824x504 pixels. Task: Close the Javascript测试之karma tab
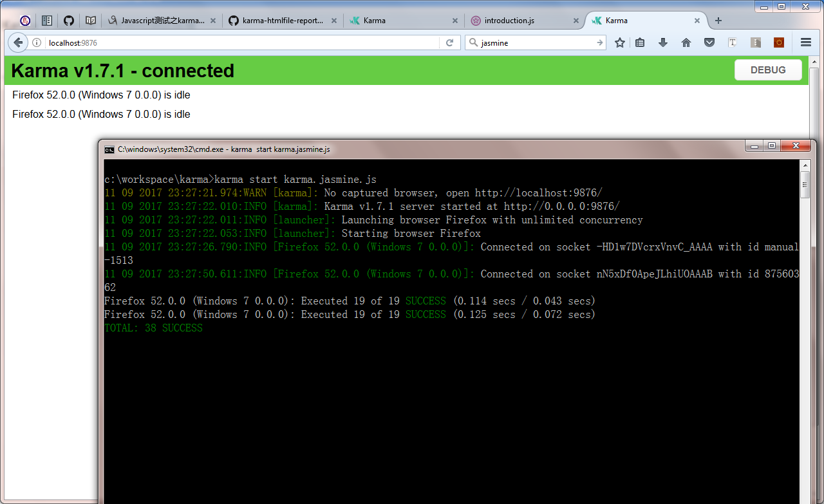213,21
